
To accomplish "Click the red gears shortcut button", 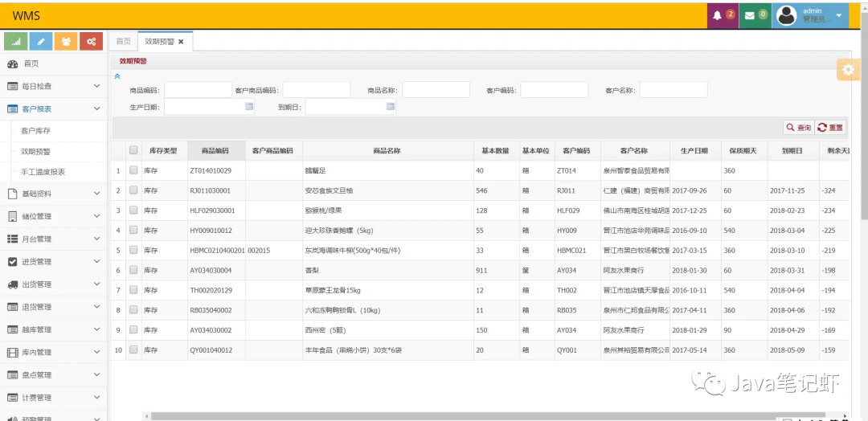I will (x=92, y=41).
